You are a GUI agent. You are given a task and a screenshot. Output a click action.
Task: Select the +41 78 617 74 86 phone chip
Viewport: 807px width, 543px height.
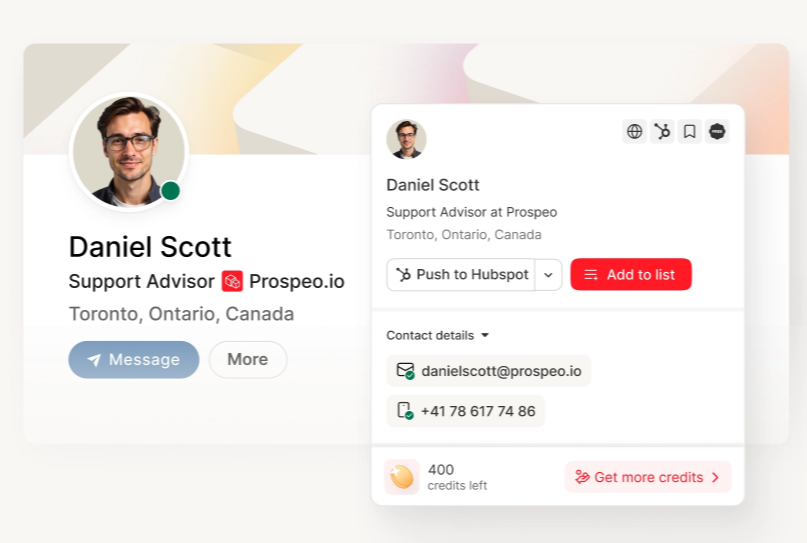coord(465,411)
